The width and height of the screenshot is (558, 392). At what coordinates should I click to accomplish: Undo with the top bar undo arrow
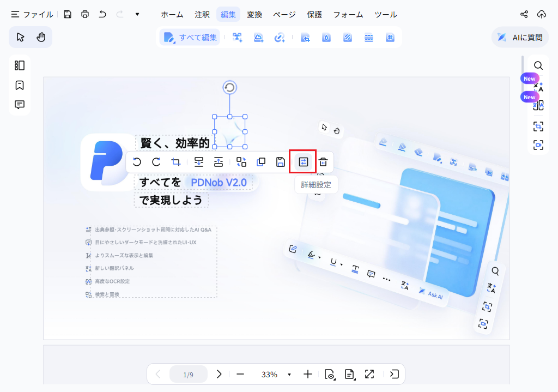click(x=102, y=14)
